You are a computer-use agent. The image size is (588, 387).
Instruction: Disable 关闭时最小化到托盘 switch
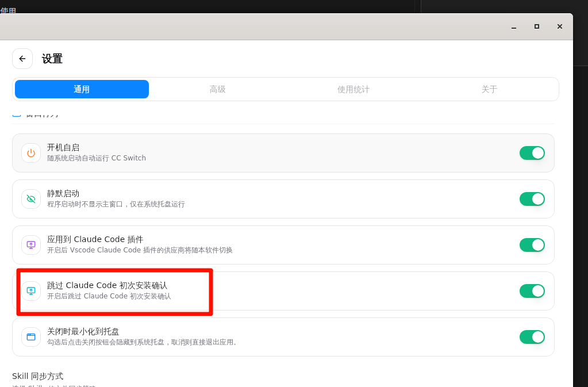pos(532,337)
